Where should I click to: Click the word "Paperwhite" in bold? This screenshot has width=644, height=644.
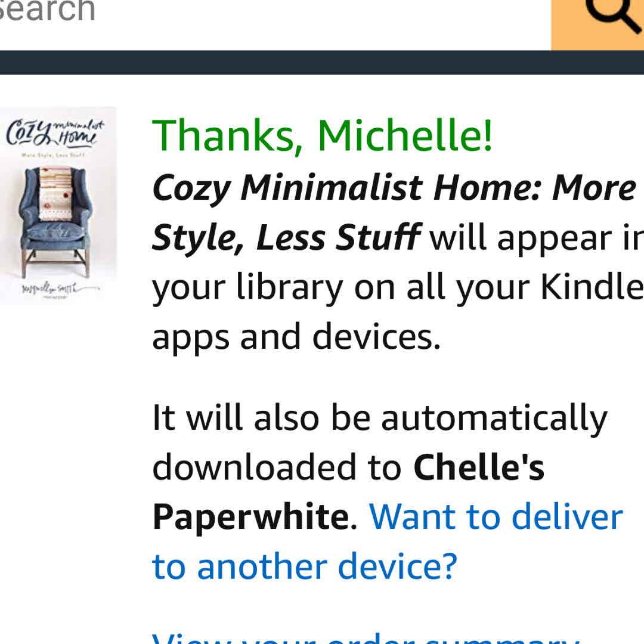click(251, 516)
